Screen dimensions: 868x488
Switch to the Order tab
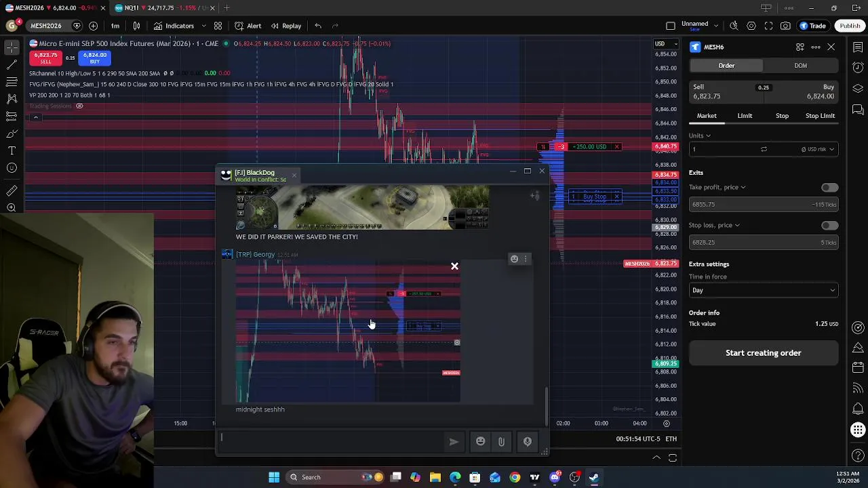726,65
